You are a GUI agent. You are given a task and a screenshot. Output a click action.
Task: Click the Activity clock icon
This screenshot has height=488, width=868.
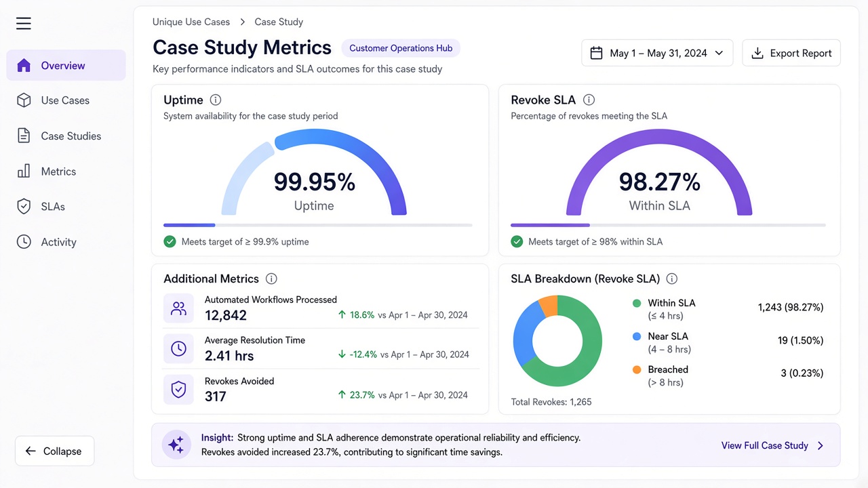pyautogui.click(x=24, y=242)
